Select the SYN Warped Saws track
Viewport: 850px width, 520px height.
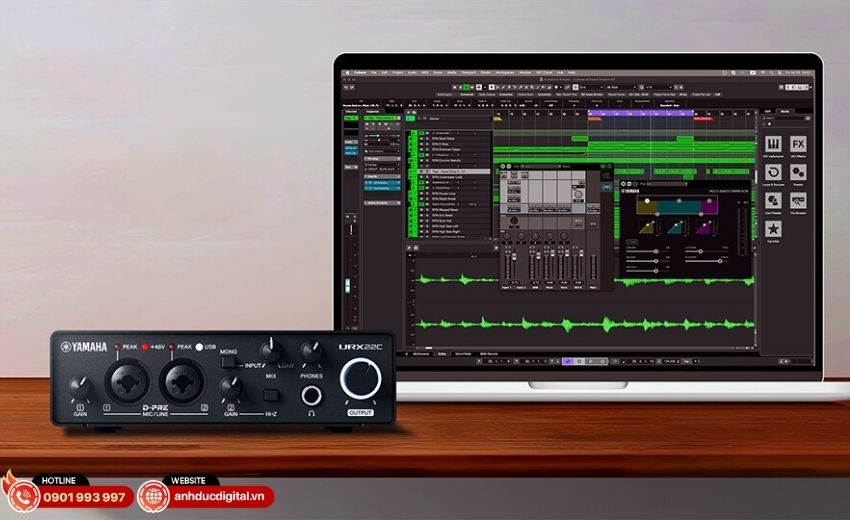pyautogui.click(x=449, y=210)
